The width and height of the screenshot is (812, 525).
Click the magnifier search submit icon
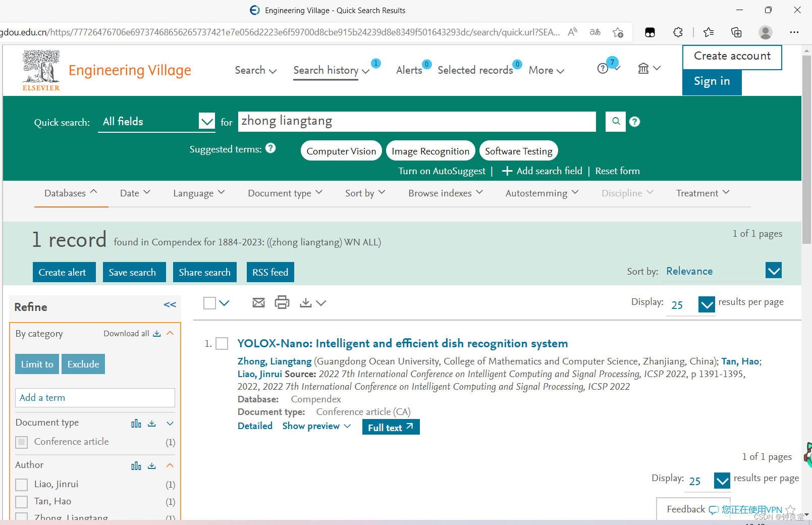616,121
